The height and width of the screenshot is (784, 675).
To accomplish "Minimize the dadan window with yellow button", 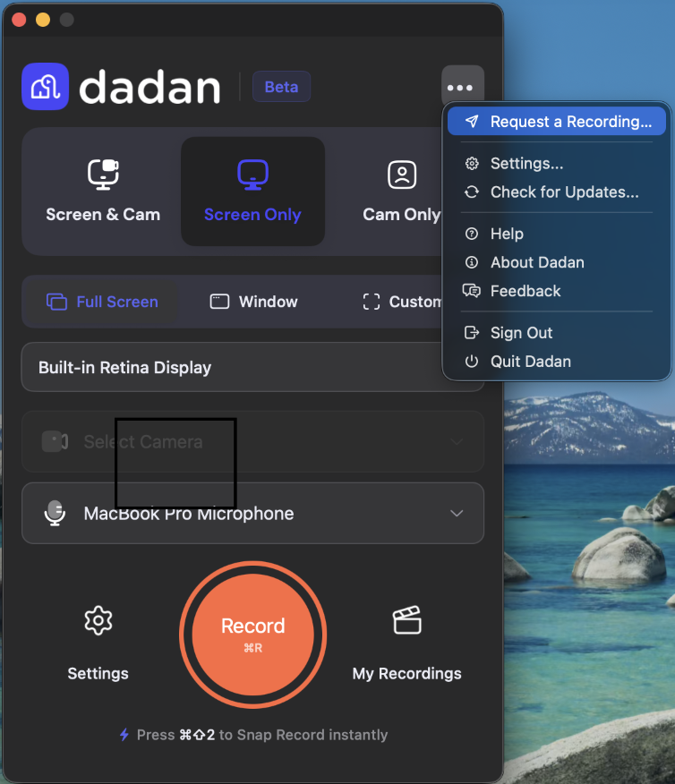I will [x=43, y=20].
